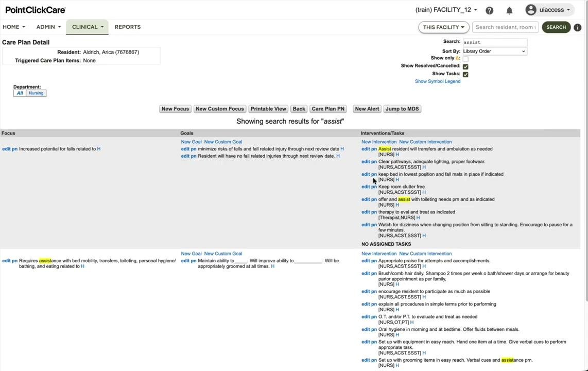588x371 pixels.
Task: Click the 'NO ASSIGNED TASKS' text
Action: pos(386,244)
